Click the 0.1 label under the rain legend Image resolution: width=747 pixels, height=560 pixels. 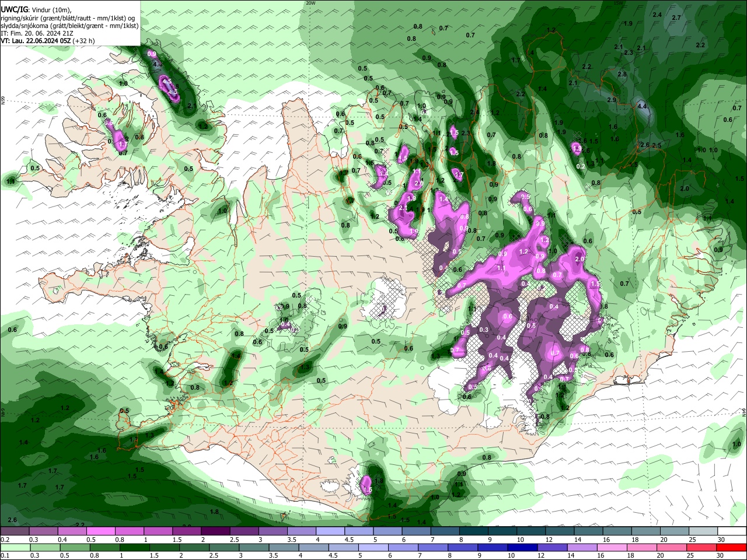[x=5, y=555]
